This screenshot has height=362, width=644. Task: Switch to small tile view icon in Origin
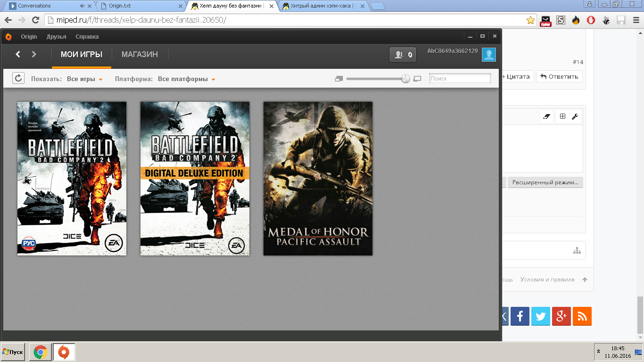pos(339,79)
